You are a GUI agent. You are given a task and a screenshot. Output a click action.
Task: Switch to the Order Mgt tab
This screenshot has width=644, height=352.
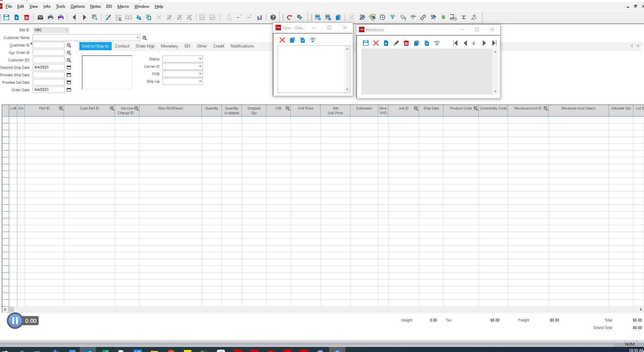145,46
